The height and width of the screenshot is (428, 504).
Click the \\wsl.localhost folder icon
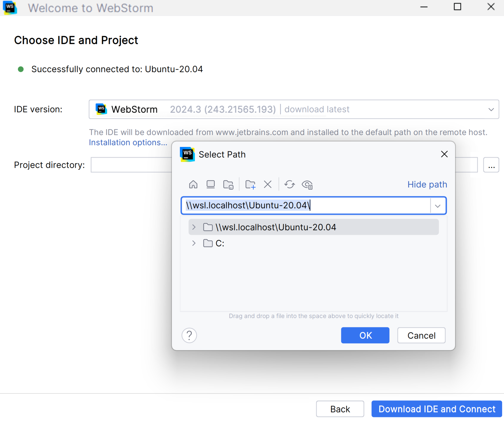point(208,227)
